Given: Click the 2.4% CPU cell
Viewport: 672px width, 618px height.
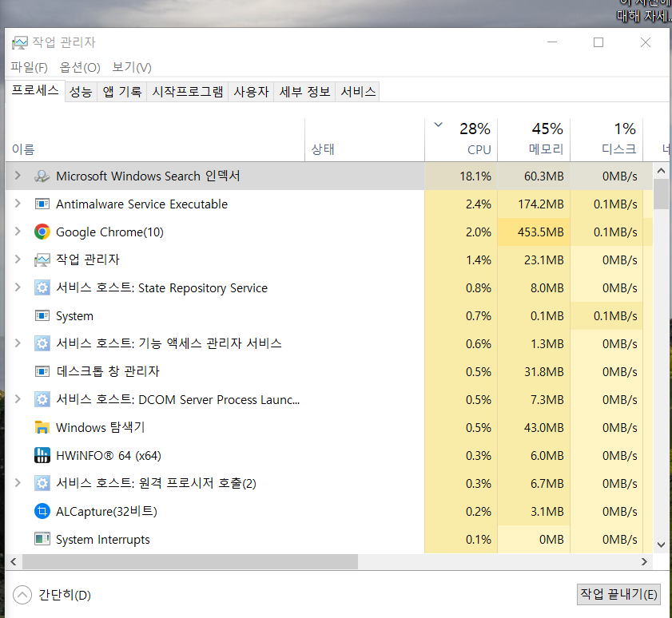Looking at the screenshot, I should (x=461, y=204).
